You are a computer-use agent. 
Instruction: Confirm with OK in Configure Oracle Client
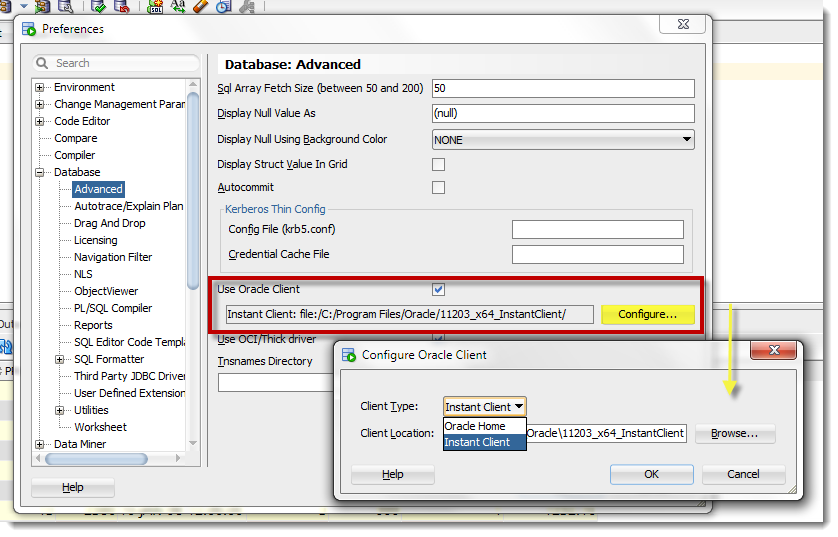[651, 474]
